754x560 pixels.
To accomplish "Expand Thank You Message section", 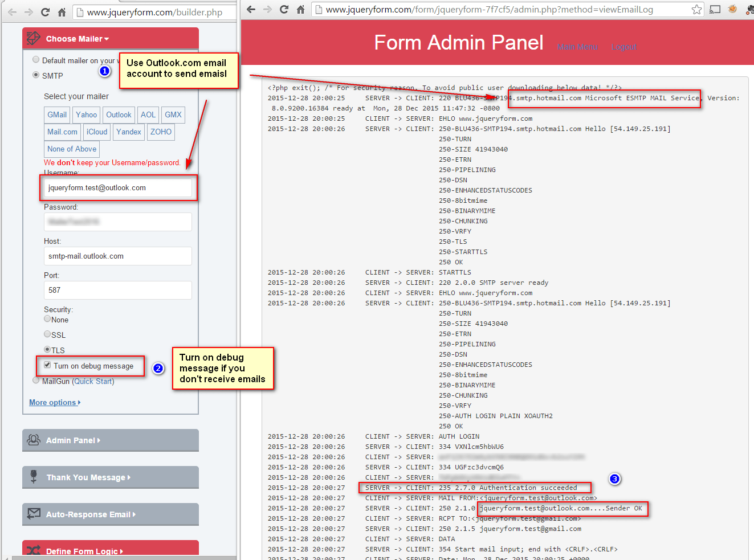I will point(111,477).
